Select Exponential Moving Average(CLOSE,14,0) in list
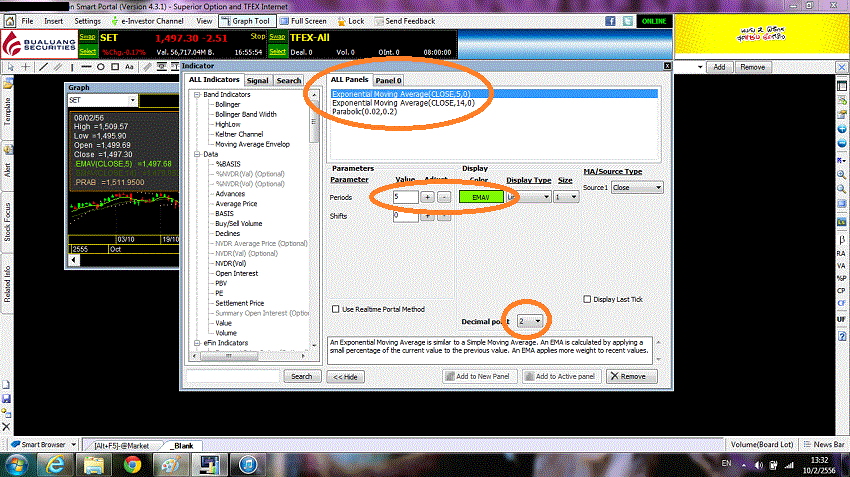The width and height of the screenshot is (850, 477). tap(403, 103)
